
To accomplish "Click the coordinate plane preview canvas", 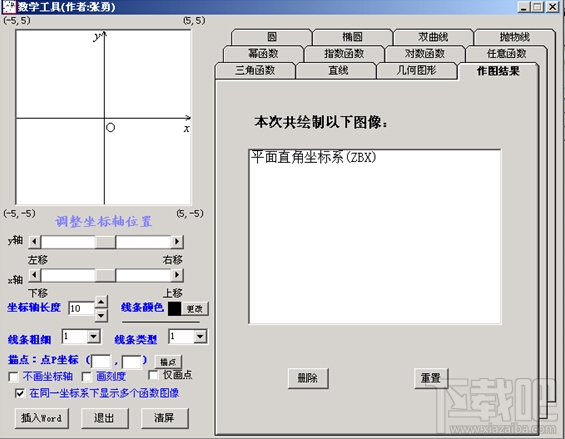I will tap(103, 117).
